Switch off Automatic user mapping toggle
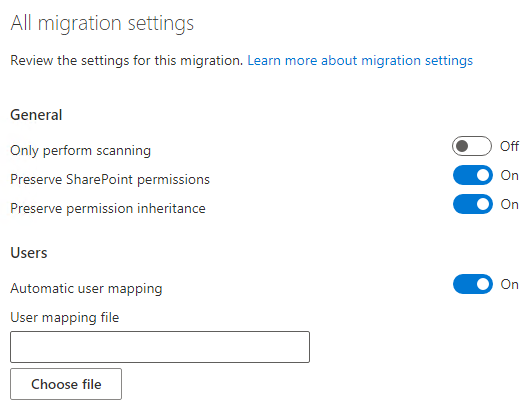 [x=473, y=284]
